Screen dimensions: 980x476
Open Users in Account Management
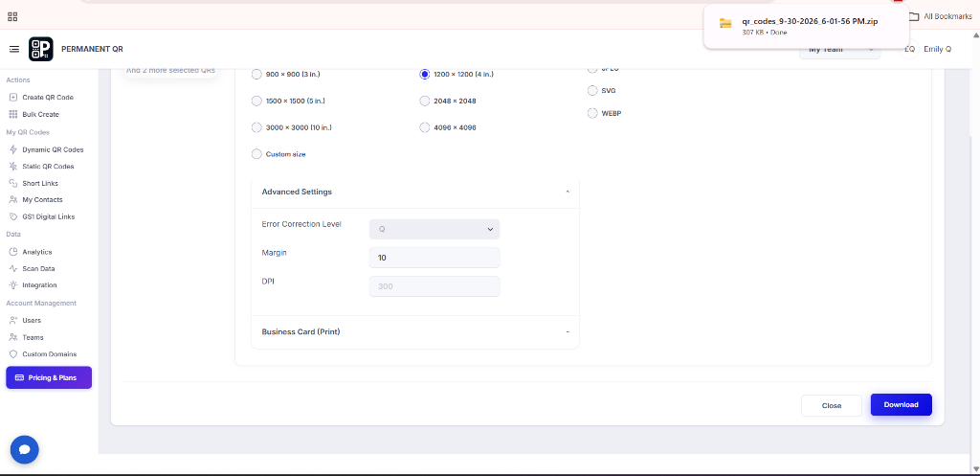tap(32, 320)
